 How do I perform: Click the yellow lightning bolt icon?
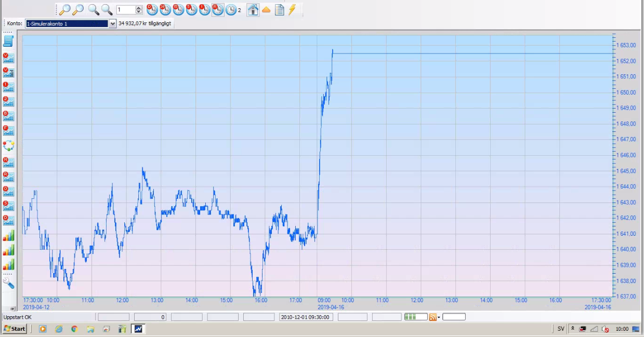tap(292, 10)
